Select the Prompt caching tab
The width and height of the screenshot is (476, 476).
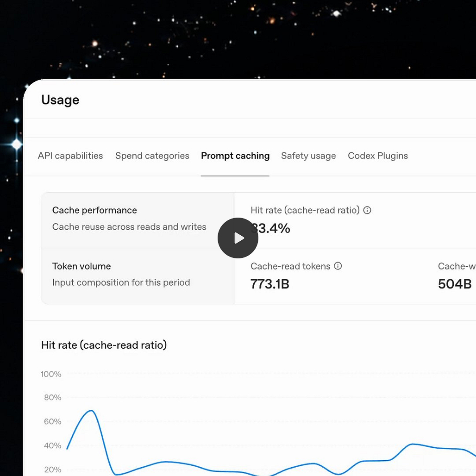pyautogui.click(x=235, y=156)
